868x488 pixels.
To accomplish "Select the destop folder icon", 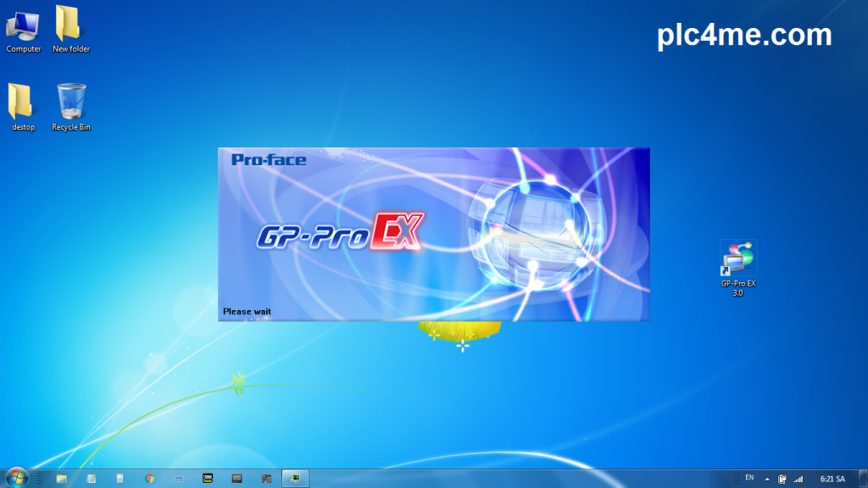I will tap(23, 107).
